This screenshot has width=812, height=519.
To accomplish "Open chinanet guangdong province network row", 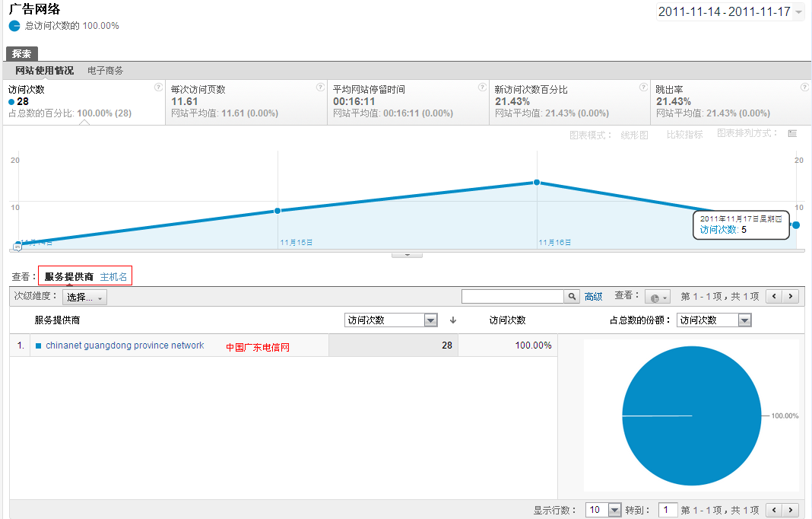I will [x=125, y=345].
